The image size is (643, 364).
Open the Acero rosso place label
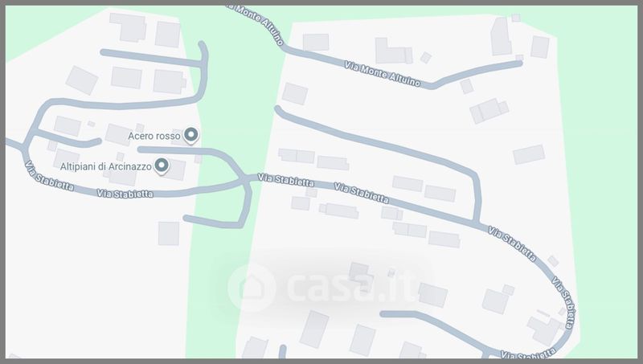(154, 136)
